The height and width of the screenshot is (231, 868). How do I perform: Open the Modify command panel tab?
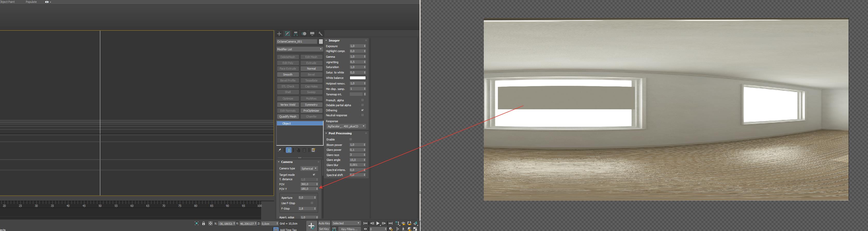click(x=287, y=34)
